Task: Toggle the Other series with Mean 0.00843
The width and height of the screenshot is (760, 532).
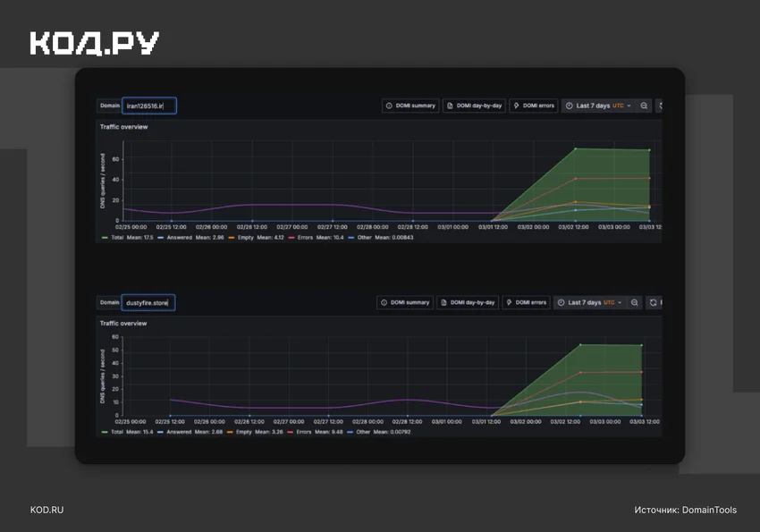Action: [381, 238]
